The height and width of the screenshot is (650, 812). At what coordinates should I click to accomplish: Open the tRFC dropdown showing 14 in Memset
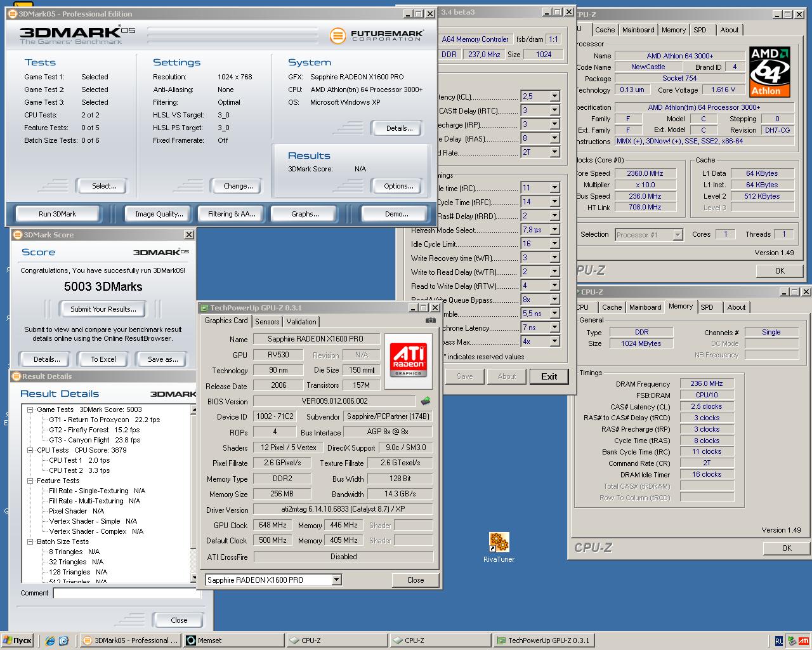(554, 202)
